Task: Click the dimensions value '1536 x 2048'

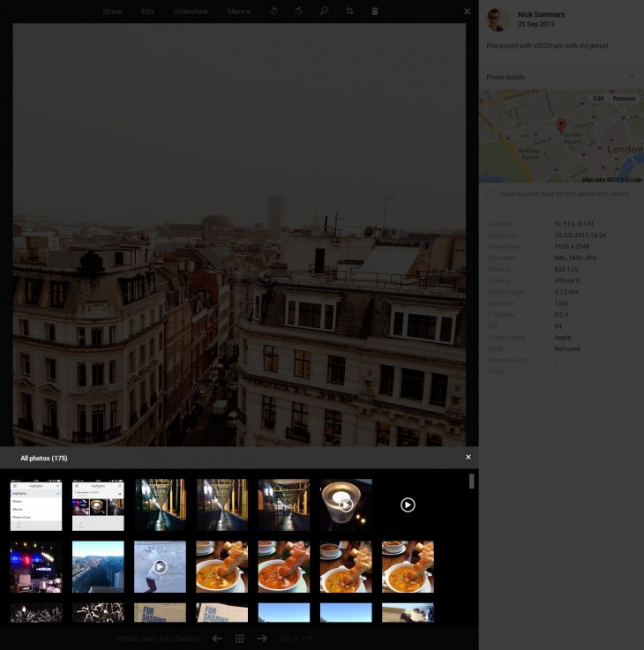Action: [x=572, y=247]
